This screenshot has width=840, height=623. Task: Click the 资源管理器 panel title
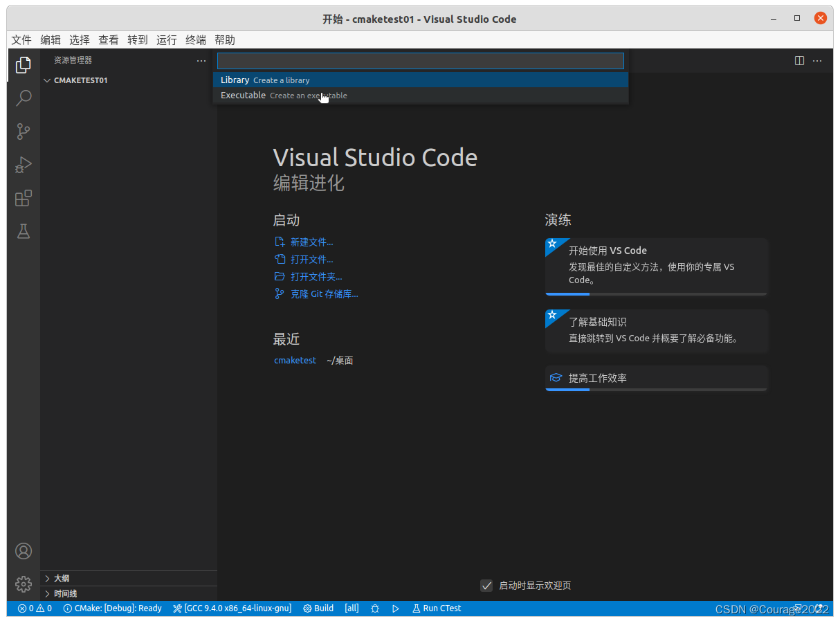pyautogui.click(x=73, y=60)
